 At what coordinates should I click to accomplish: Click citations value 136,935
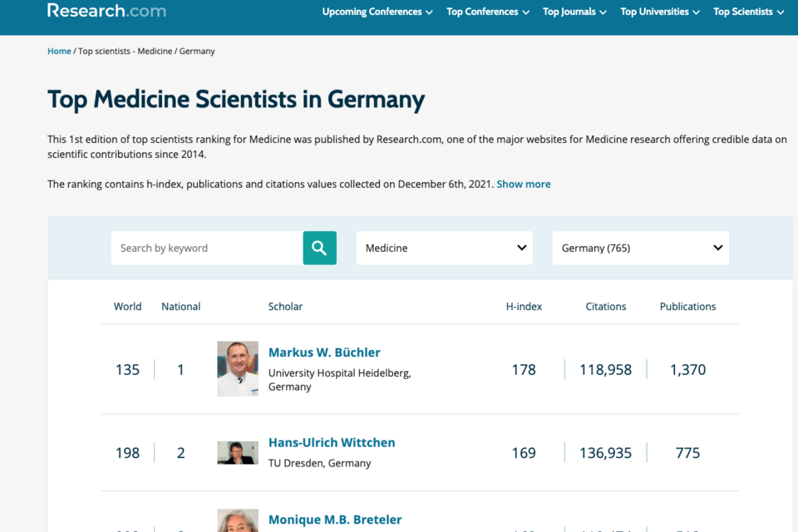pyautogui.click(x=606, y=453)
